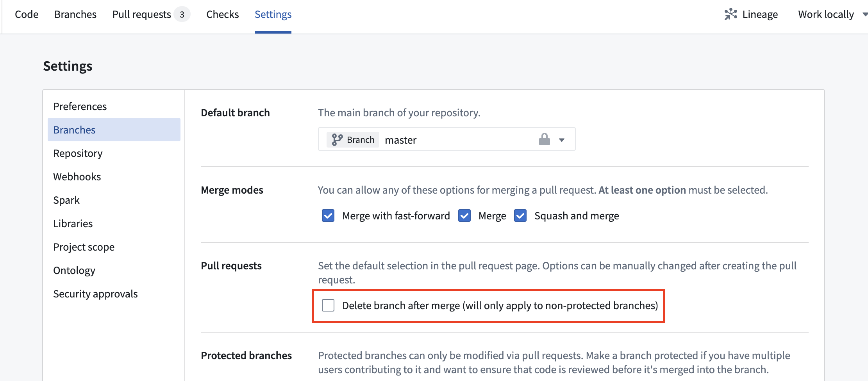Select the Settings tab

[x=273, y=14]
